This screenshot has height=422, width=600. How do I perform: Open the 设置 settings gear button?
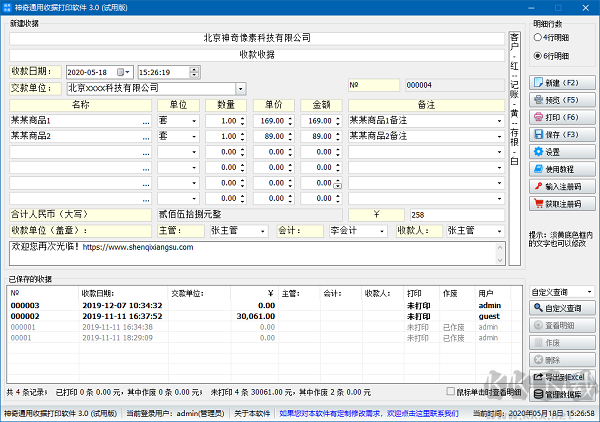click(x=561, y=152)
